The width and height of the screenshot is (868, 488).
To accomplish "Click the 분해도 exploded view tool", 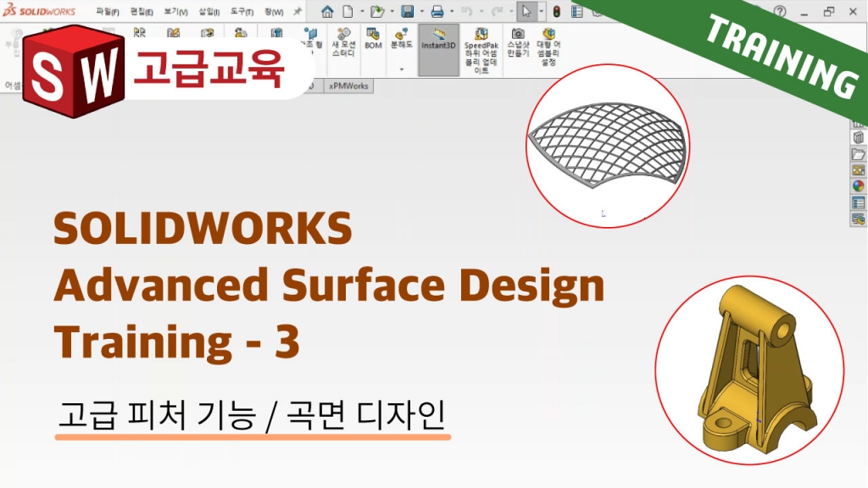I will (401, 39).
